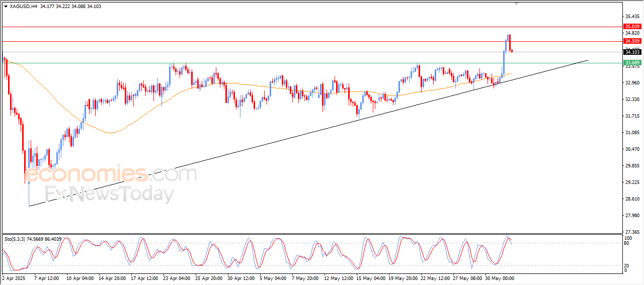Click the 17 Apr 12:00 time label
644x285 pixels.
click(144, 278)
